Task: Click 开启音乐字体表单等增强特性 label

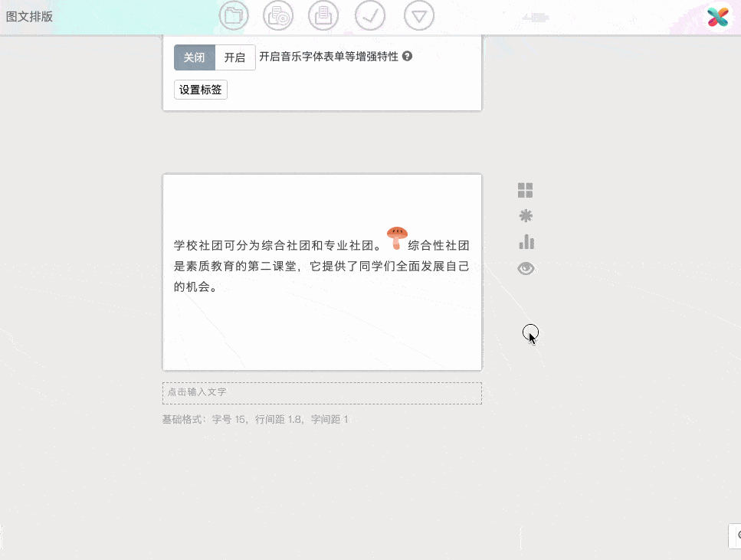Action: (329, 57)
